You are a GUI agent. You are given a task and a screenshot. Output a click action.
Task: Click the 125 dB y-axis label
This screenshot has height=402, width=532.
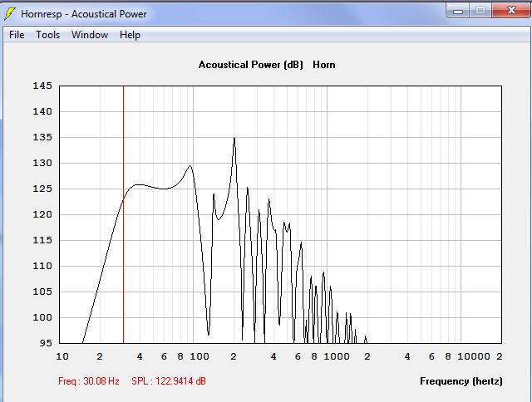42,189
